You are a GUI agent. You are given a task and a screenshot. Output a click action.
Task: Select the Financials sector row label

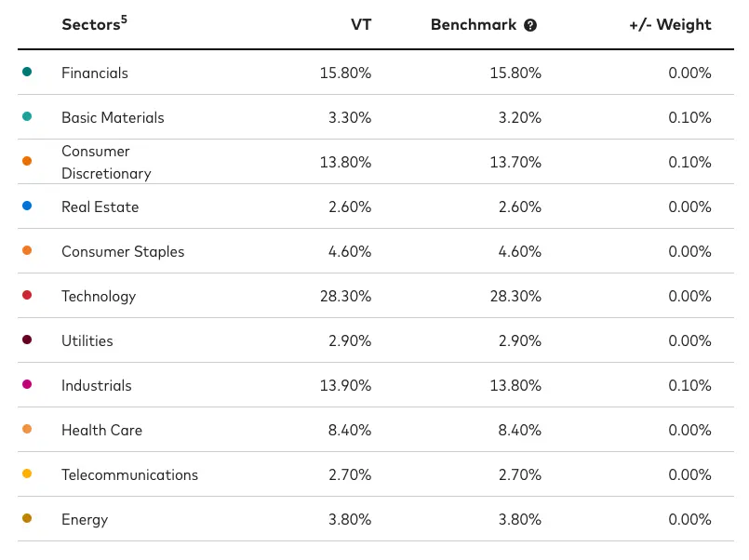(95, 73)
